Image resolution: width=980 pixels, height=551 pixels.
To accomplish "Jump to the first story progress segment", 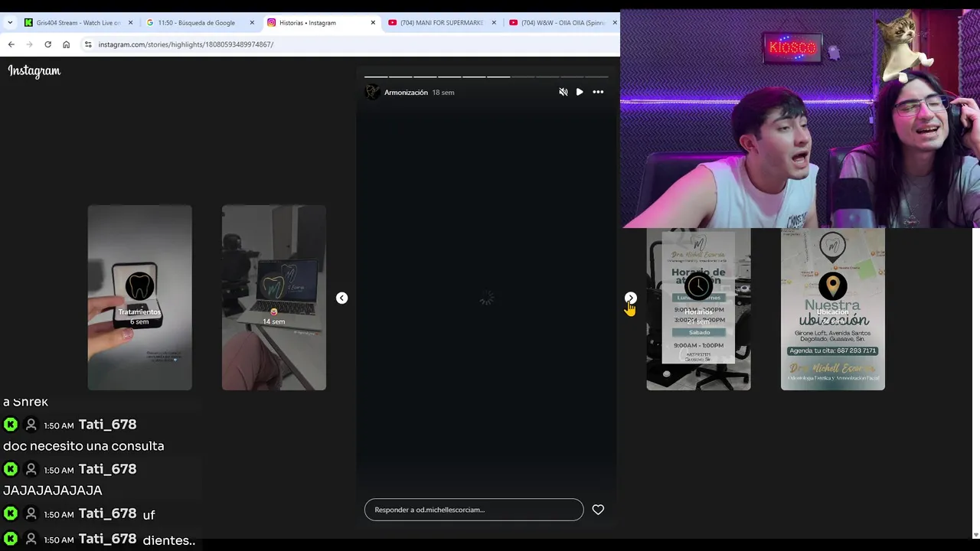I will click(376, 77).
